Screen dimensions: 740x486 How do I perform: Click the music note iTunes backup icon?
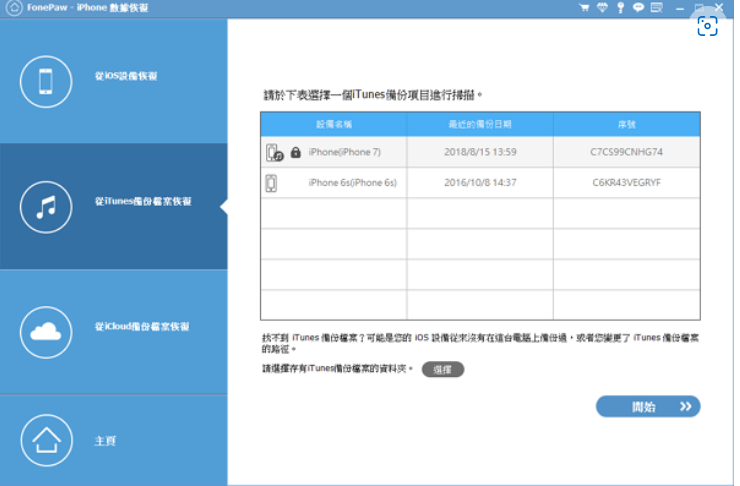46,207
